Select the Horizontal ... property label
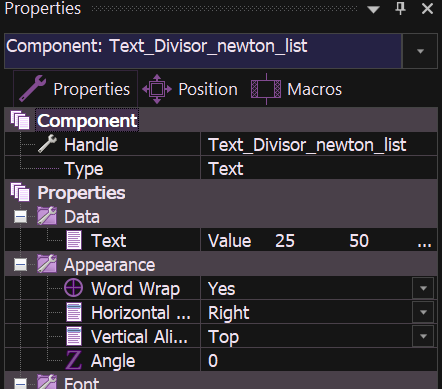442x389 pixels. pyautogui.click(x=140, y=313)
